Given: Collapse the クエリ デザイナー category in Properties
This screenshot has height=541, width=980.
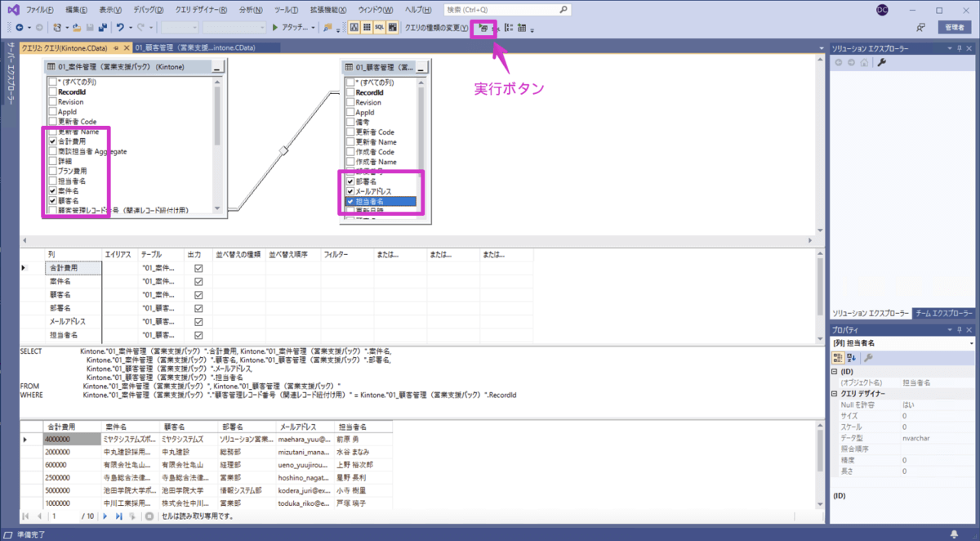Looking at the screenshot, I should tap(835, 393).
